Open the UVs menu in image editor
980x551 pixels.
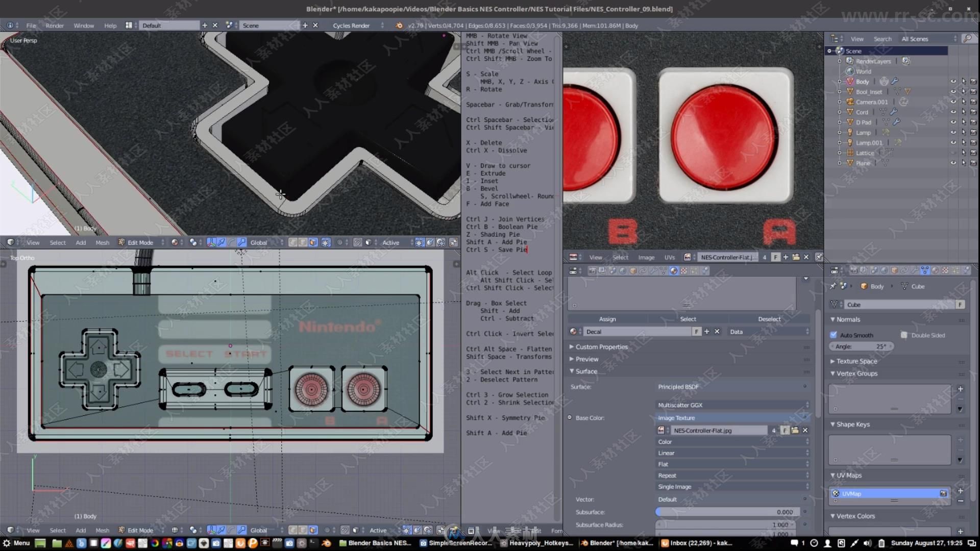pos(669,257)
